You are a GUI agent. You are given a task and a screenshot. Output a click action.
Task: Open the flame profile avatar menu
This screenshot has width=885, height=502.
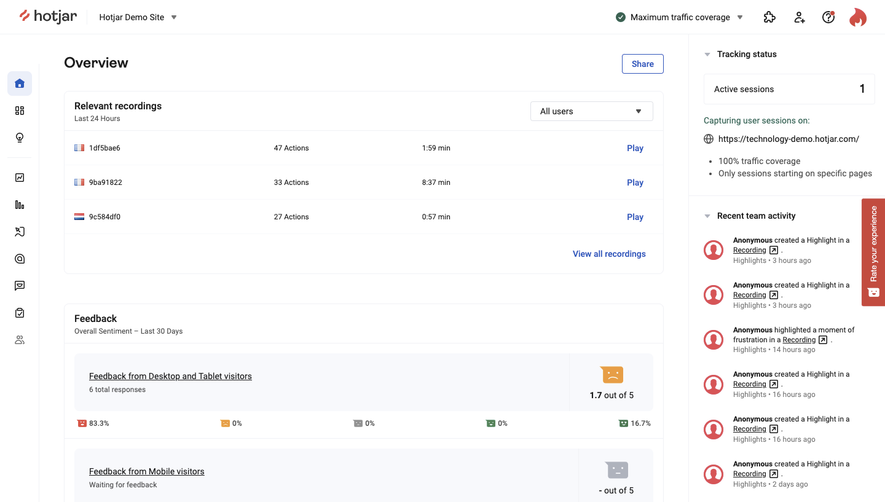click(x=858, y=18)
